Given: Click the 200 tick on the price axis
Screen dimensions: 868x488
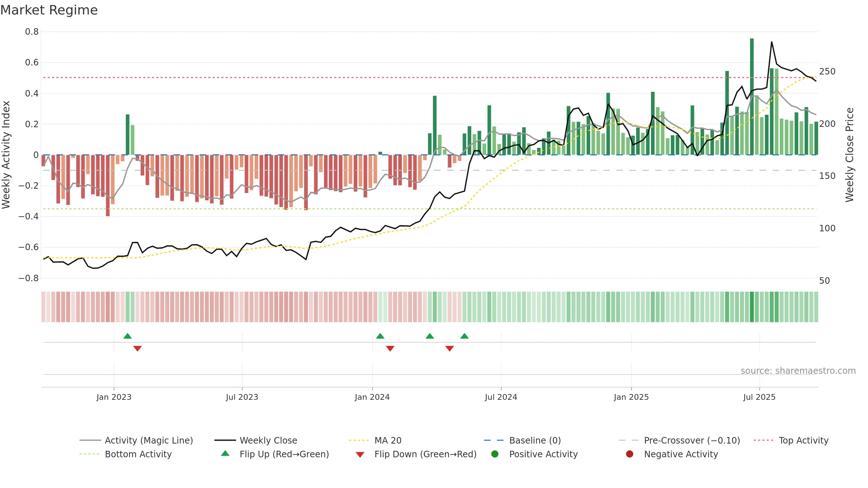Looking at the screenshot, I should point(827,124).
